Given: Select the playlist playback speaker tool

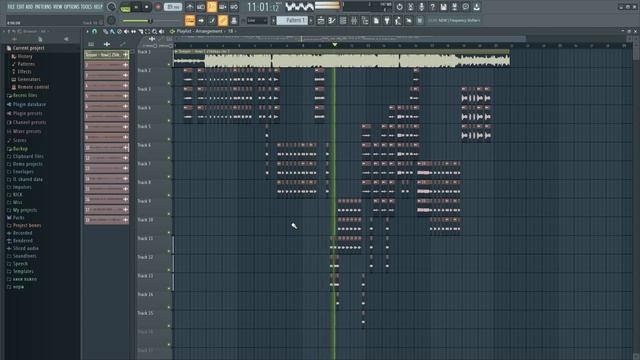Looking at the screenshot, I should pos(162,31).
